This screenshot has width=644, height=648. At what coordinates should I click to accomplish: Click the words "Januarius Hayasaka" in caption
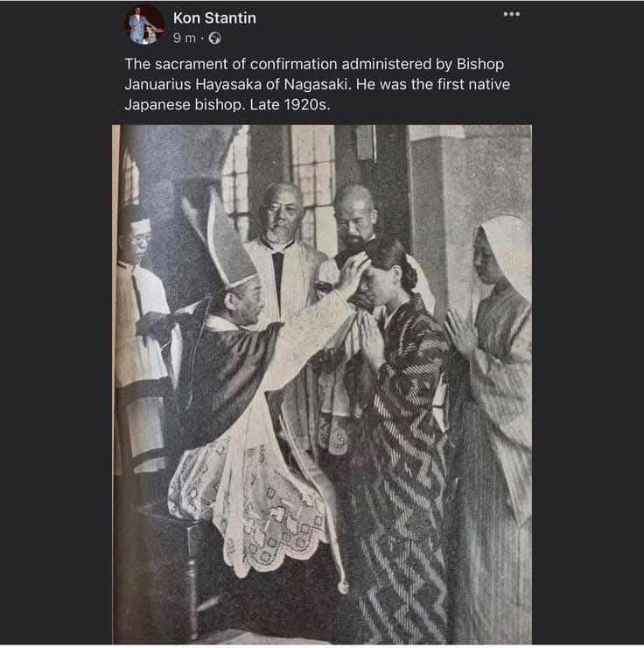(x=193, y=84)
